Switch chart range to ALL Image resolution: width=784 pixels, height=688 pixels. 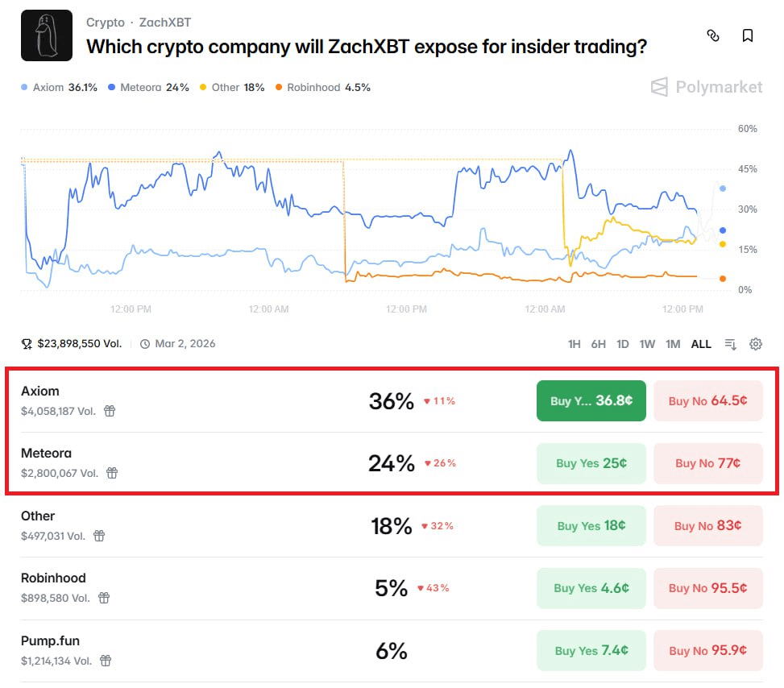coord(701,344)
